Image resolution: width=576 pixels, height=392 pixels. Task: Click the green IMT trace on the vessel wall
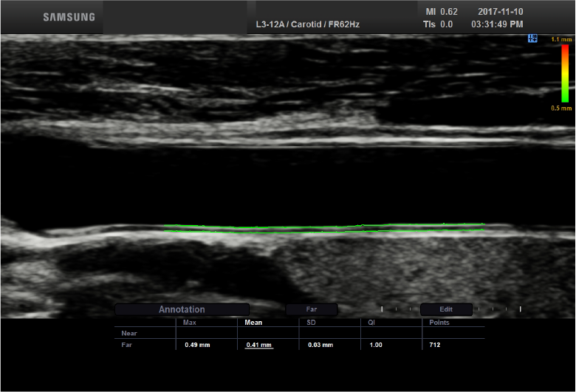323,227
